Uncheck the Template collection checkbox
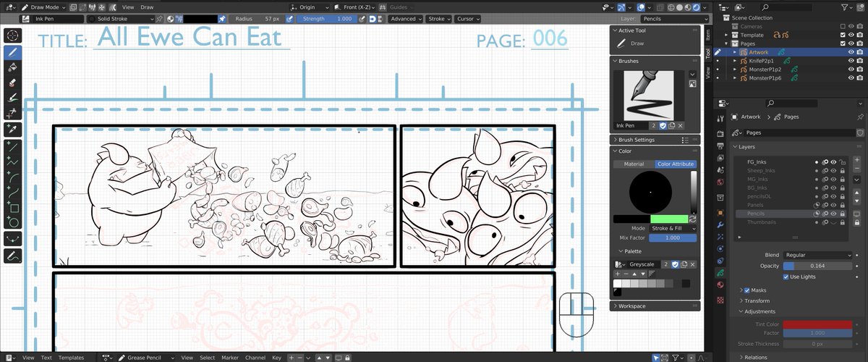Screen dimensions: 868x362 click(843, 35)
